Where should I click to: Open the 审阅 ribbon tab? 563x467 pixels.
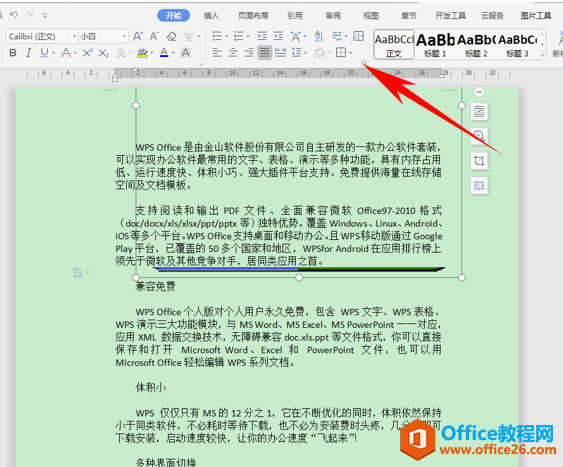[x=333, y=15]
